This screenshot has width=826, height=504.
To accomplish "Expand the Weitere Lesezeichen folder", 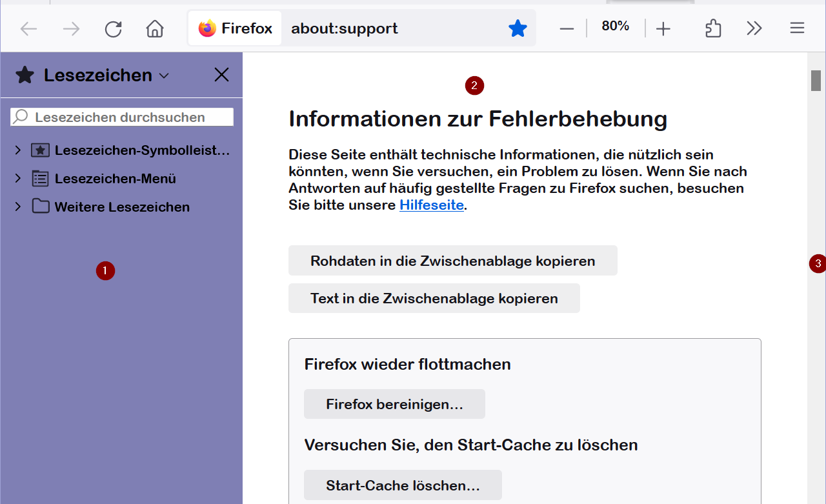I will pos(18,207).
